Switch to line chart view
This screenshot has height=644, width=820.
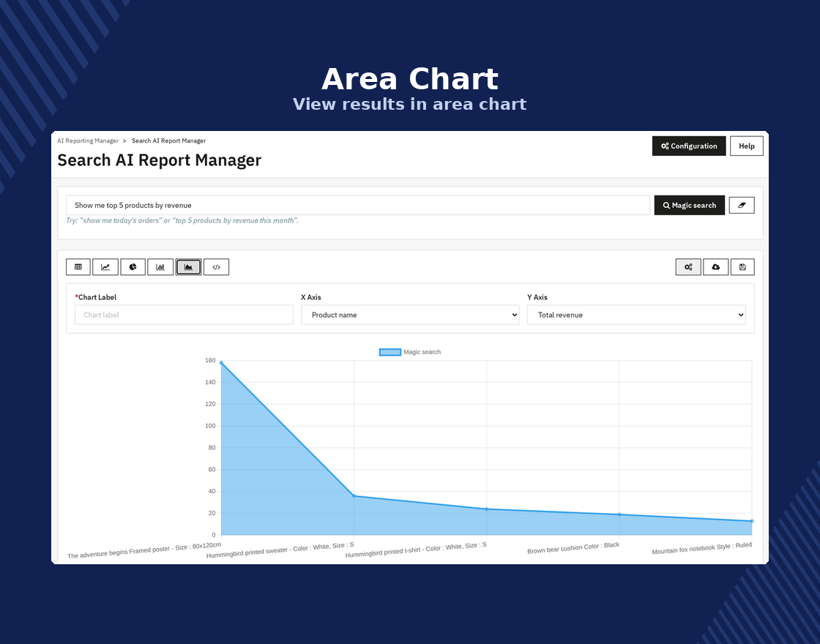click(x=105, y=267)
